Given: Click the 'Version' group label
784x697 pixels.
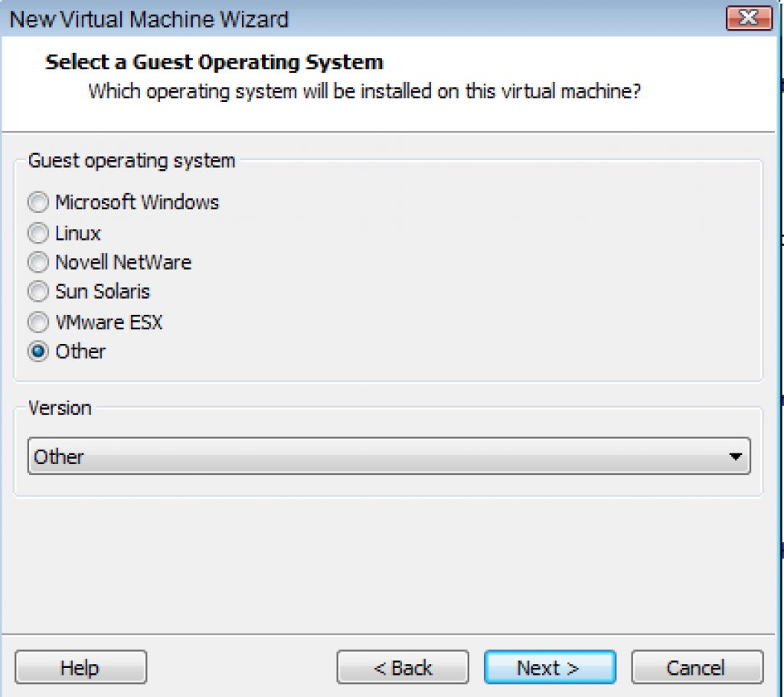Looking at the screenshot, I should tap(60, 408).
